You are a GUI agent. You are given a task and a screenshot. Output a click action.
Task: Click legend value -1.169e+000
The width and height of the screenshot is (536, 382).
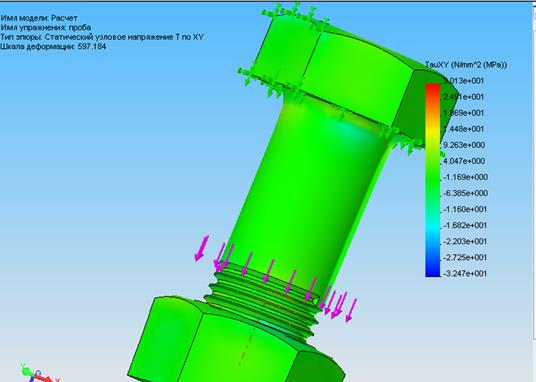(465, 177)
